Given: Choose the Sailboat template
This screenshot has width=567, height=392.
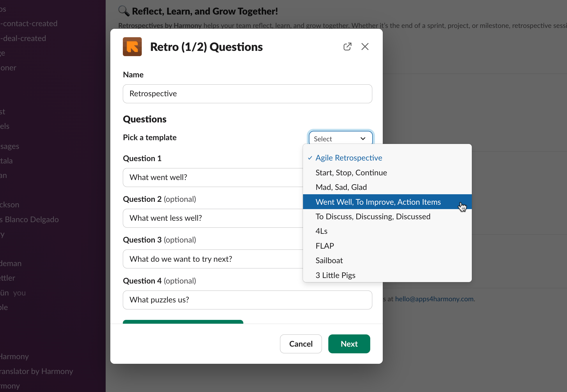Looking at the screenshot, I should point(329,261).
